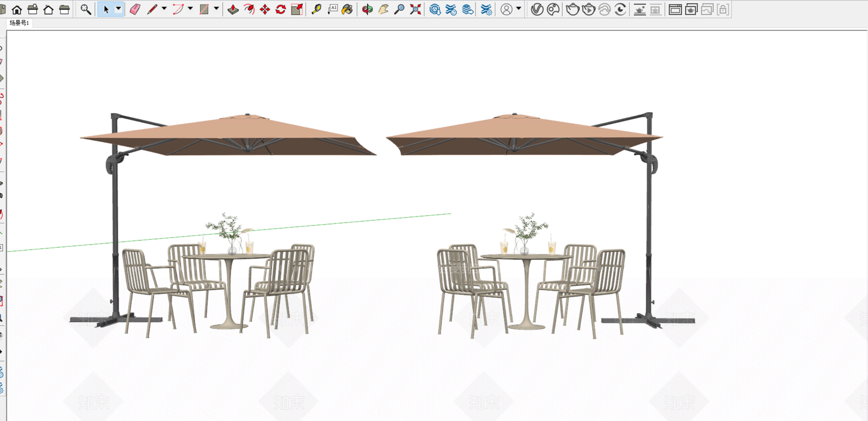Pick the Rotate tool

[x=280, y=9]
